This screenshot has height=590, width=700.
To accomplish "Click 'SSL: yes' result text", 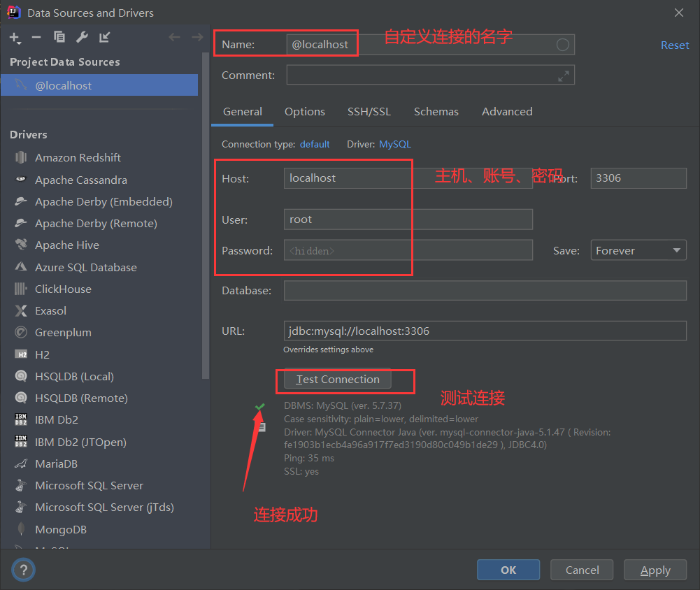I will [x=301, y=471].
